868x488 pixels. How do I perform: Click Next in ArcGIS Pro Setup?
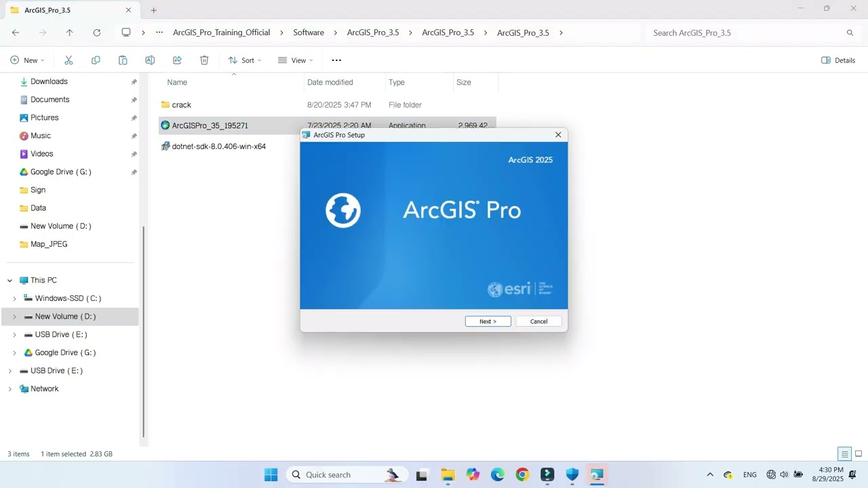click(x=488, y=321)
